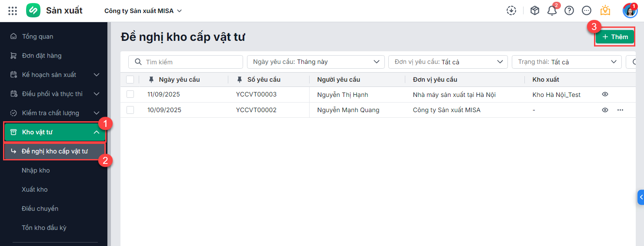Open Trạng thái: Tất cả dropdown
This screenshot has height=246, width=644.
point(567,62)
